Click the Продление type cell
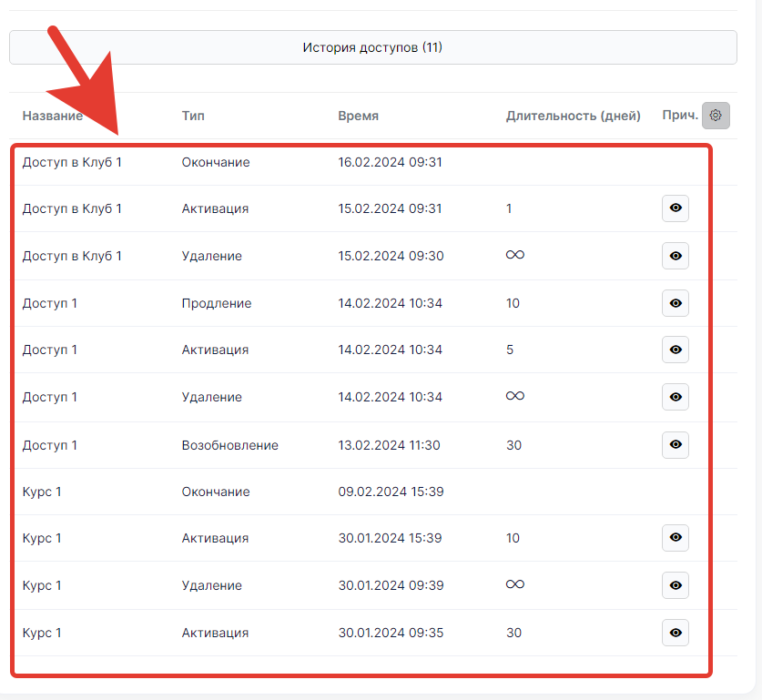 point(216,303)
